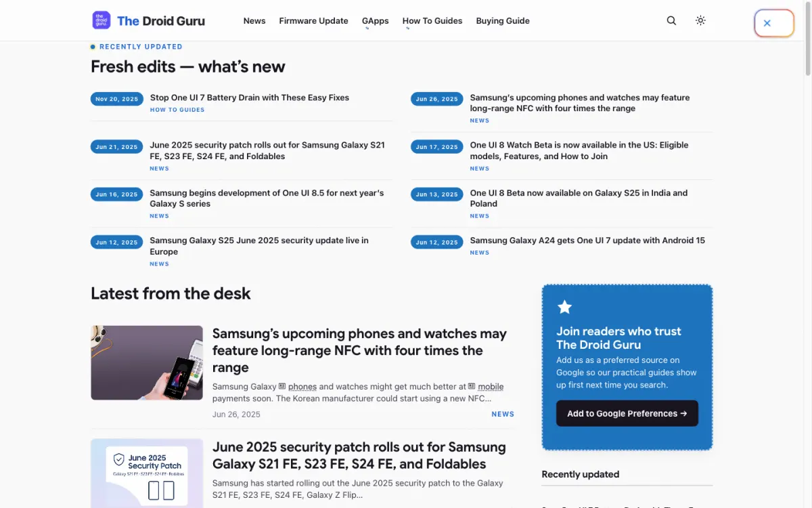
Task: Click NEWS tag beside Jun 26, 2025 date
Action: coord(503,414)
